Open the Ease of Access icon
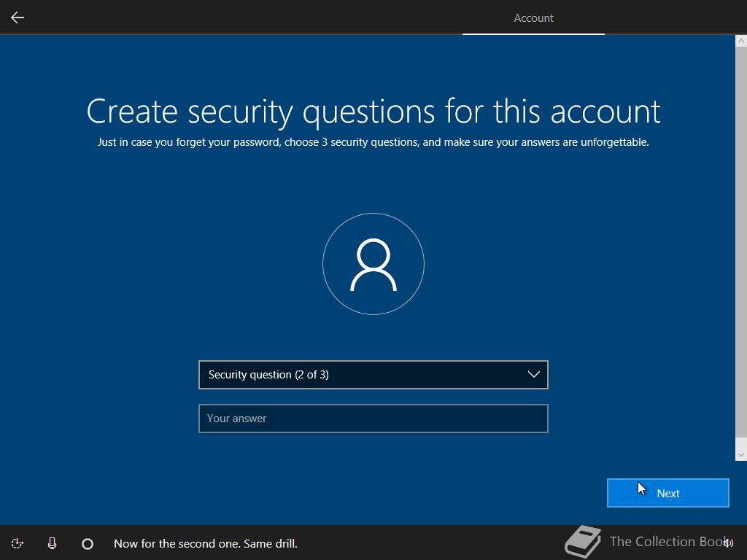The width and height of the screenshot is (747, 560). [18, 543]
